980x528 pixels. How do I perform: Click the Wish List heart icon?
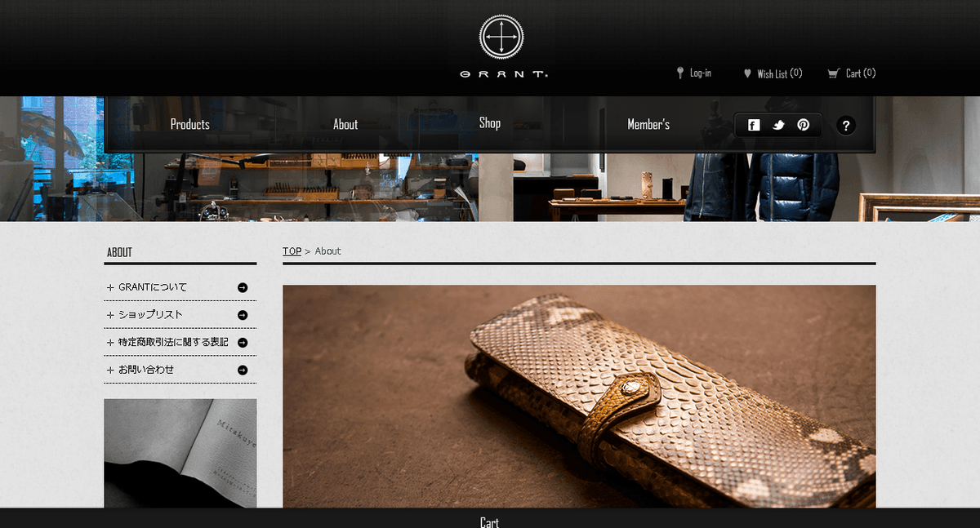(x=747, y=73)
